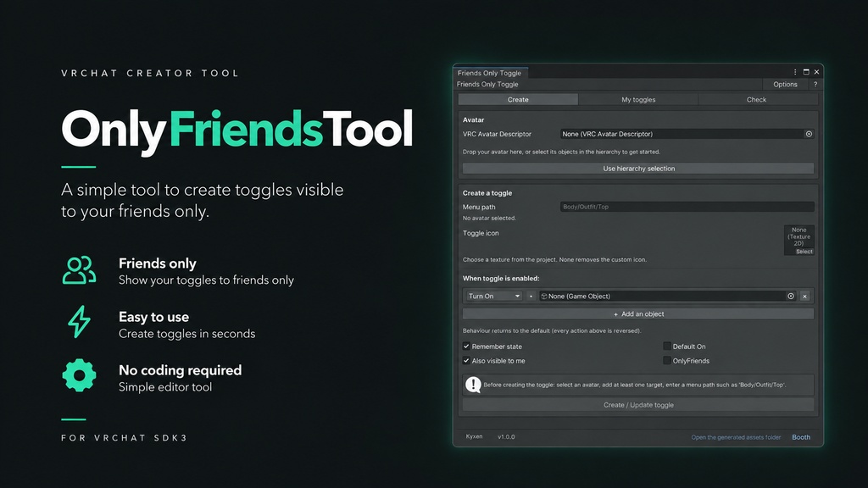Remove the None (Game Object) row
The image size is (868, 488).
coord(805,296)
